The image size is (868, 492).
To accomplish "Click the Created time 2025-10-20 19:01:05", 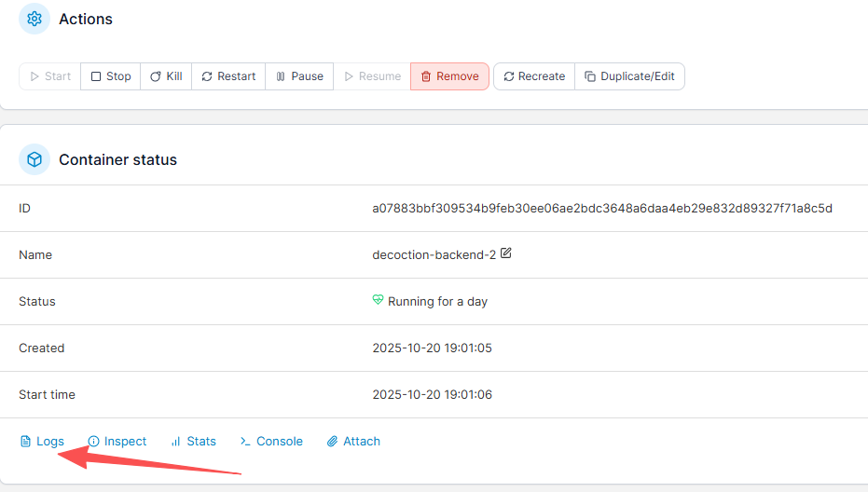I will [x=432, y=348].
